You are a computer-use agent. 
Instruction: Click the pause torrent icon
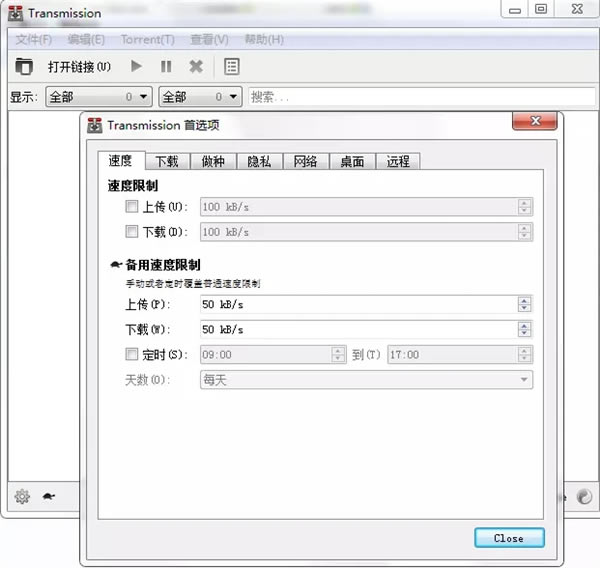166,67
